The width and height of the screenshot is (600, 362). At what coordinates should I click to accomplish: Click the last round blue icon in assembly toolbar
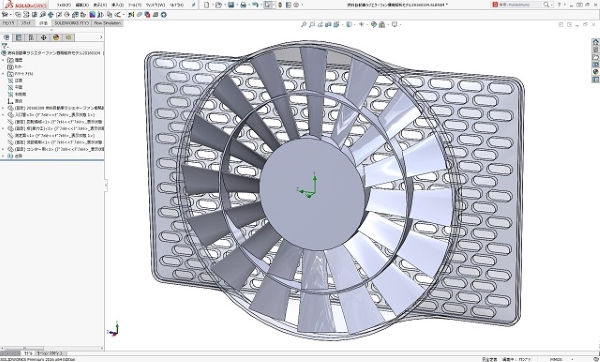click(164, 15)
